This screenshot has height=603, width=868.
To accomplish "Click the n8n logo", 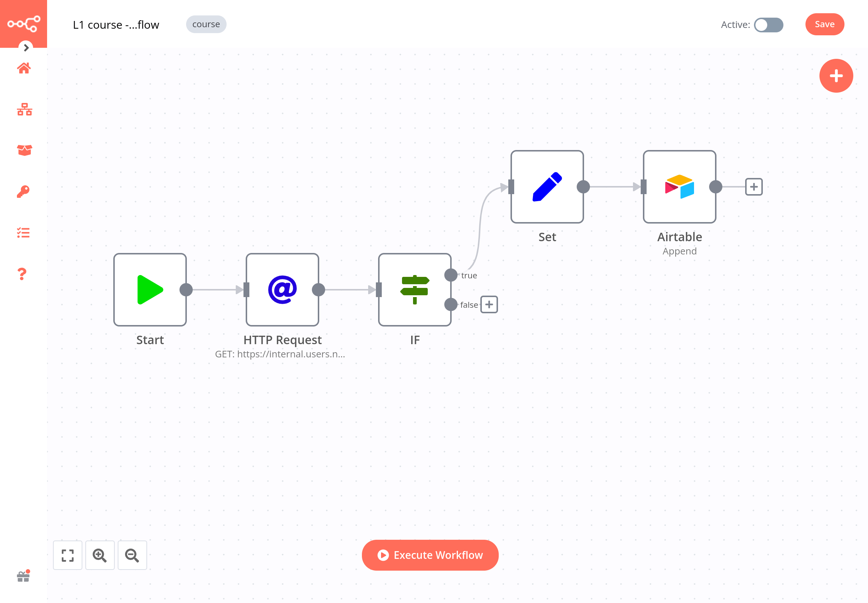I will click(x=24, y=24).
